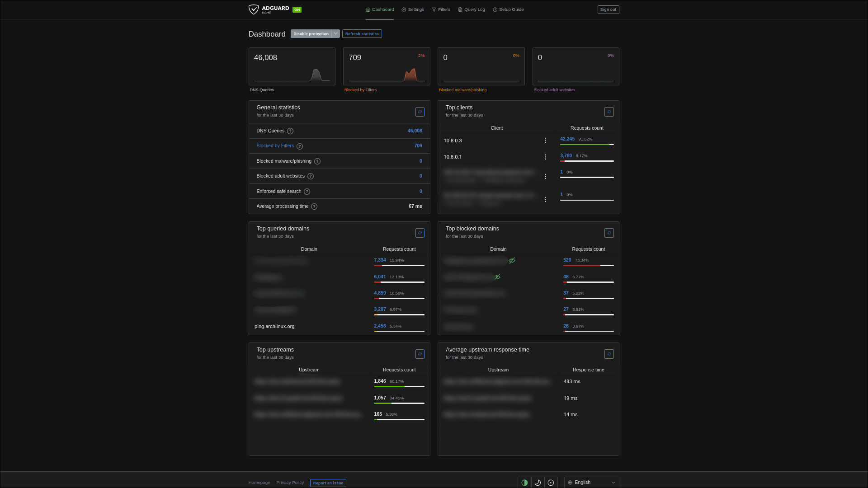Select the ping.archlinux.org domain row

pyautogui.click(x=274, y=327)
